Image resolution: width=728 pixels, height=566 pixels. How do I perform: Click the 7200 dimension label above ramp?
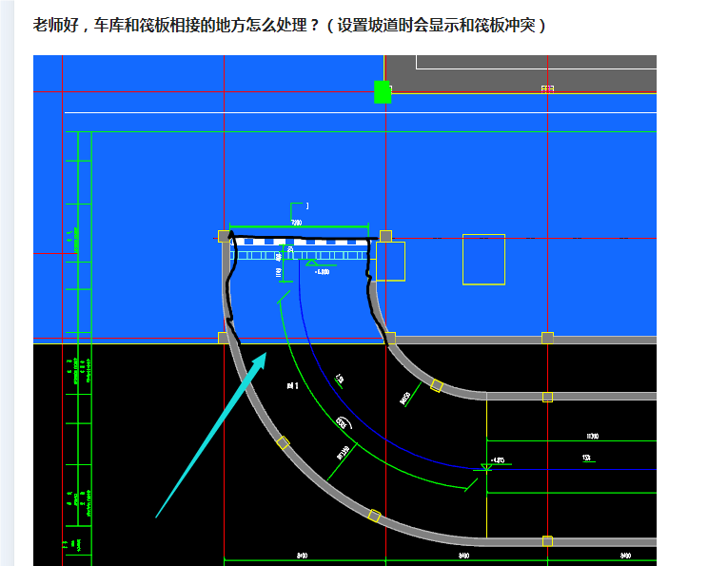[296, 223]
